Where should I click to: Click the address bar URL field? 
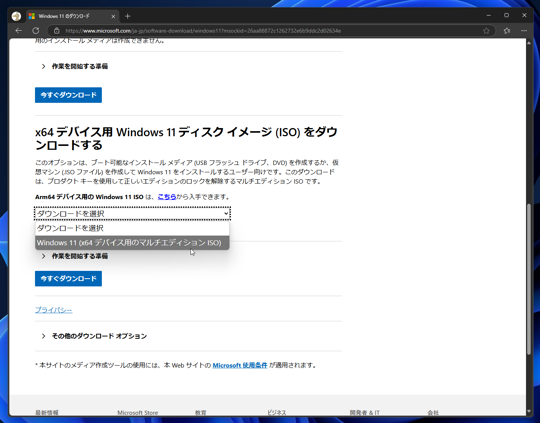point(270,31)
